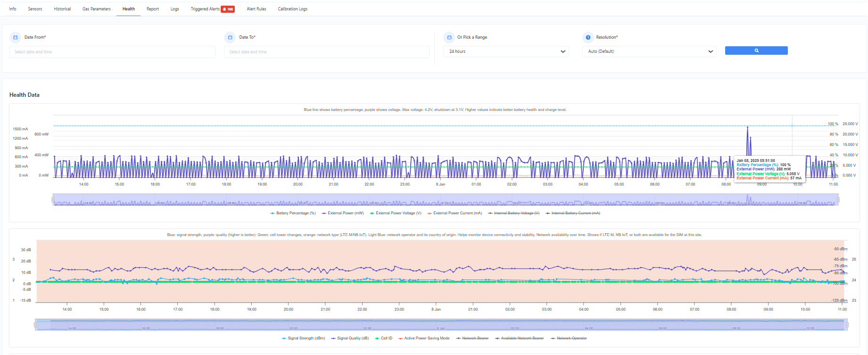Open the Auto (Default) resolution dropdown
The width and height of the screenshot is (868, 355).
(x=650, y=51)
